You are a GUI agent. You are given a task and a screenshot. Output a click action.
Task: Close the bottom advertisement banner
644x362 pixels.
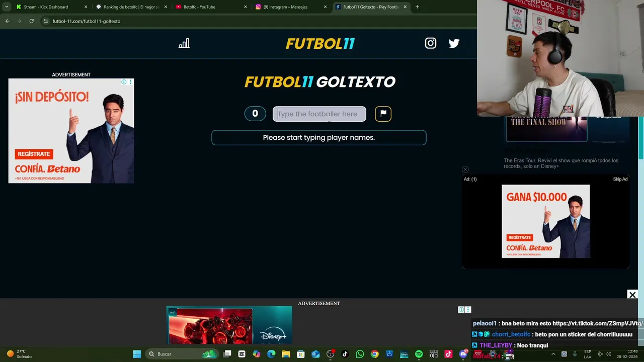coord(632,295)
